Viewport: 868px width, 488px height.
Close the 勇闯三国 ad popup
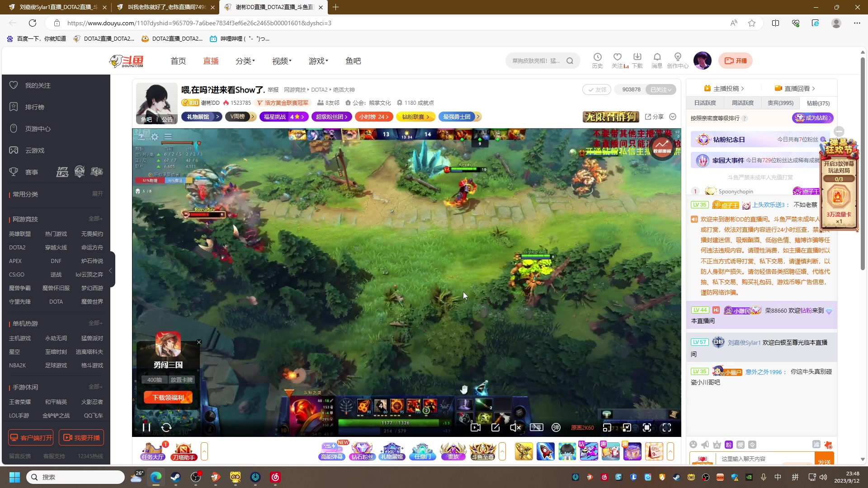pyautogui.click(x=199, y=342)
